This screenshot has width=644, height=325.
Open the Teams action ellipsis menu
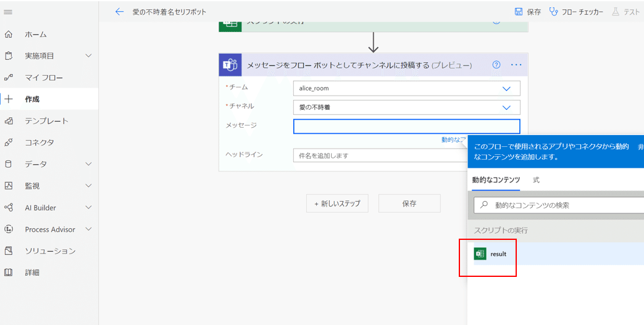coord(516,65)
